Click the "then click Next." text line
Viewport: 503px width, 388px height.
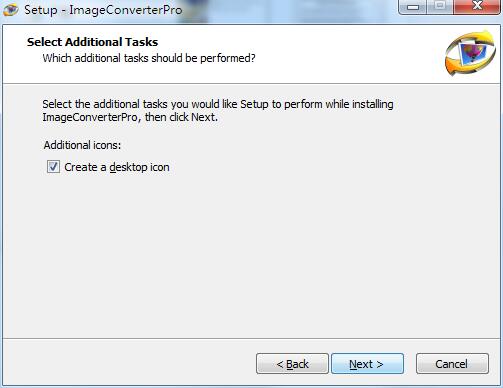(181, 117)
